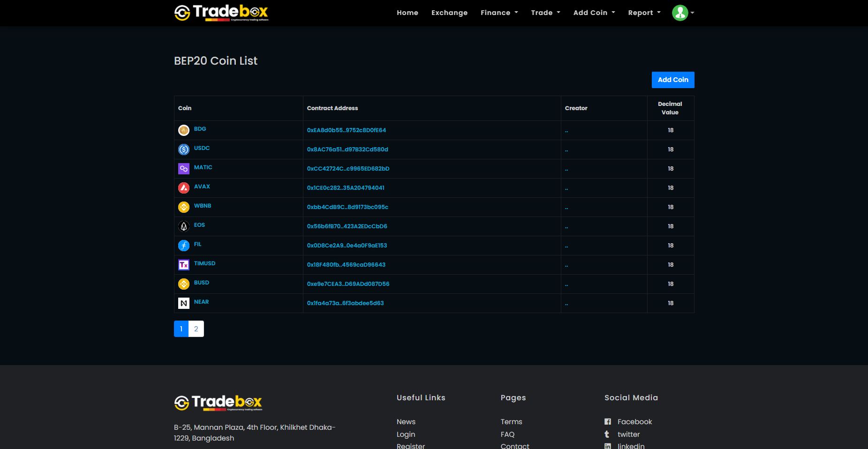Open the TIMUSD coin link
868x449 pixels.
205,263
